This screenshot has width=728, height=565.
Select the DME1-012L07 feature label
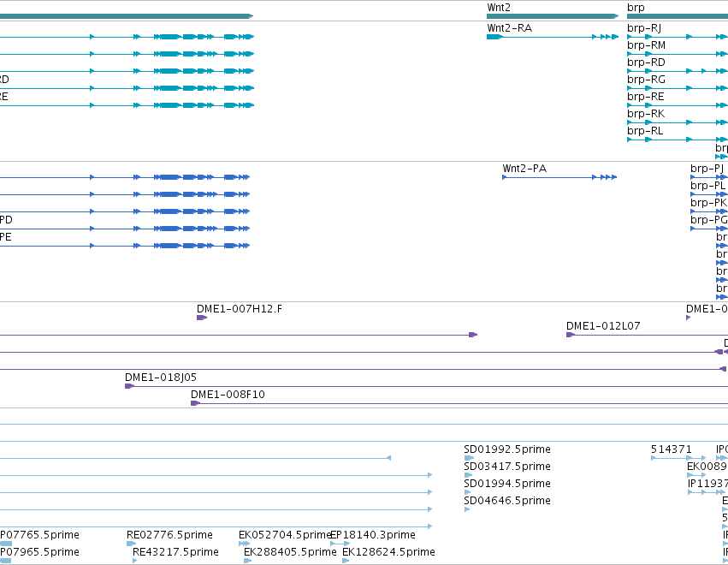[603, 326]
